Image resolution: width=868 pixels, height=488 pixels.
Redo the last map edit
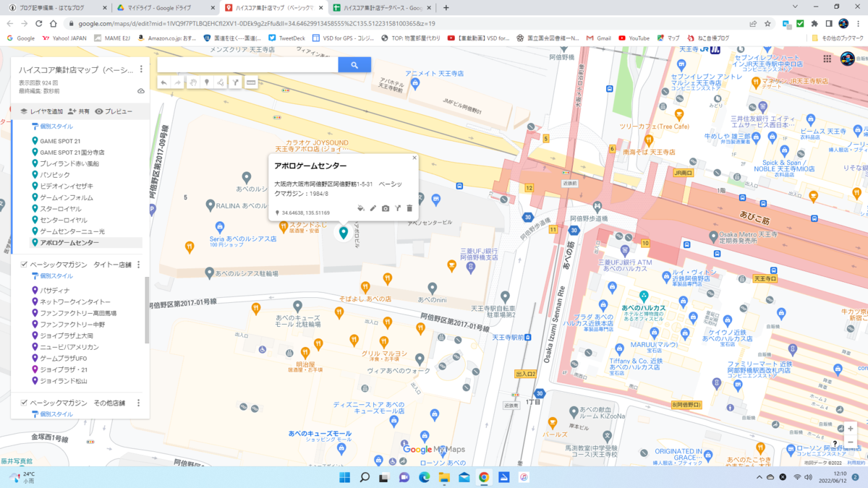coord(177,83)
